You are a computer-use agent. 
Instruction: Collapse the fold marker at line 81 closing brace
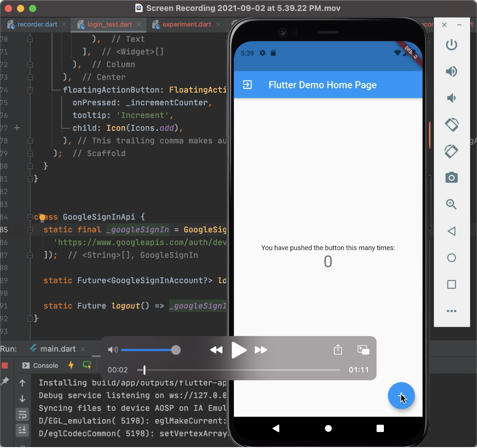pyautogui.click(x=30, y=179)
